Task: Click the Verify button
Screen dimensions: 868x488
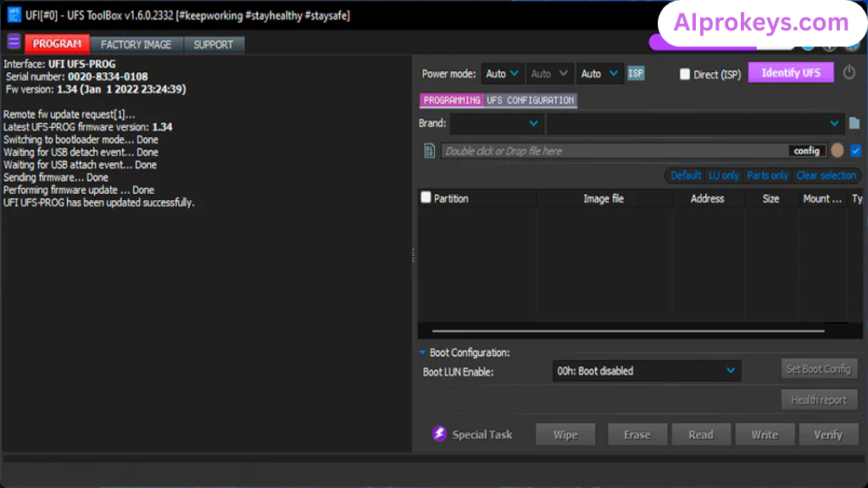Action: pos(828,435)
